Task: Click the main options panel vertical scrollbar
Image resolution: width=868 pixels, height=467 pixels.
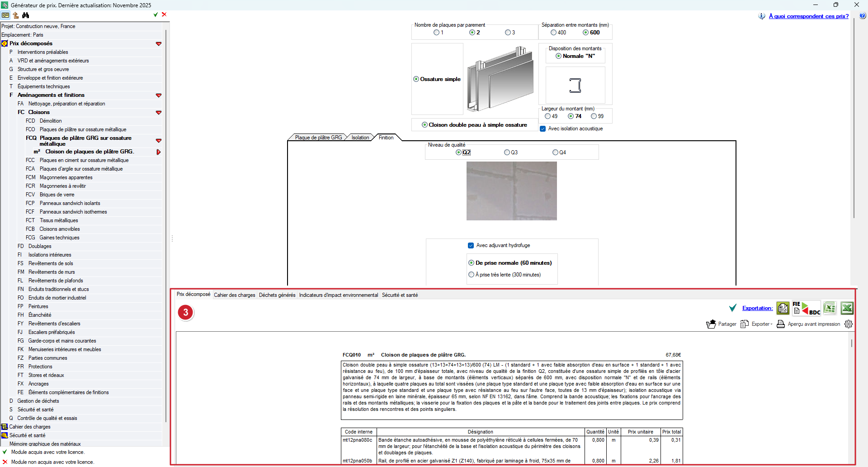Action: tap(854, 119)
